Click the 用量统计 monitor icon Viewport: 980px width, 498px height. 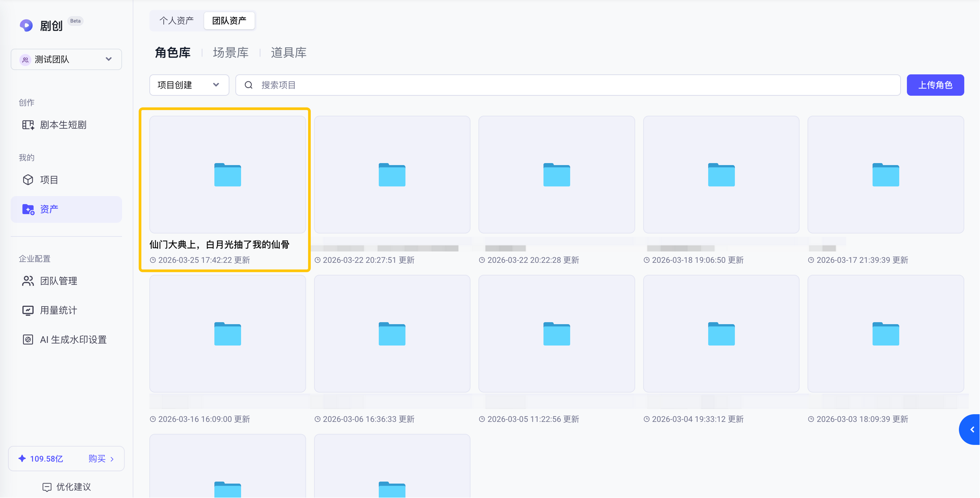(x=28, y=310)
